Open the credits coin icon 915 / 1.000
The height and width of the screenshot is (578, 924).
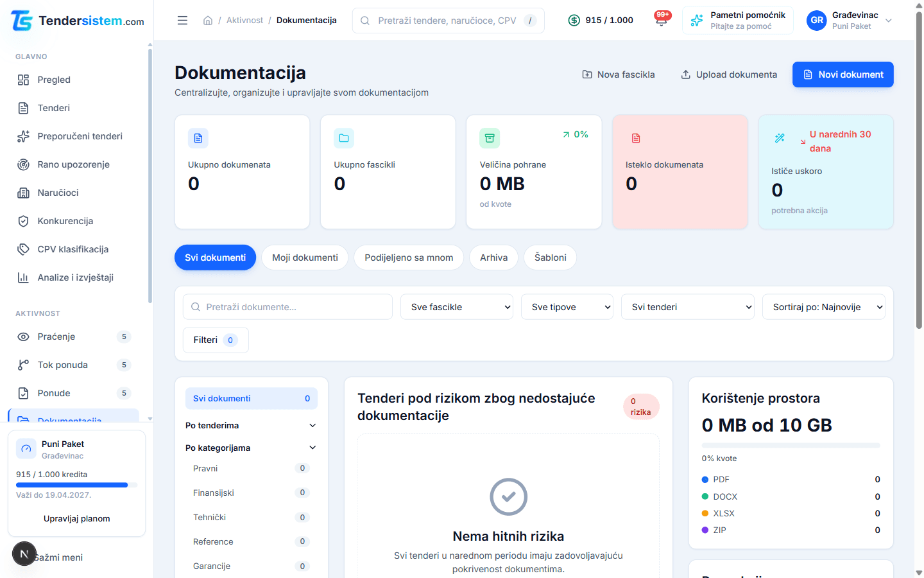(x=574, y=21)
